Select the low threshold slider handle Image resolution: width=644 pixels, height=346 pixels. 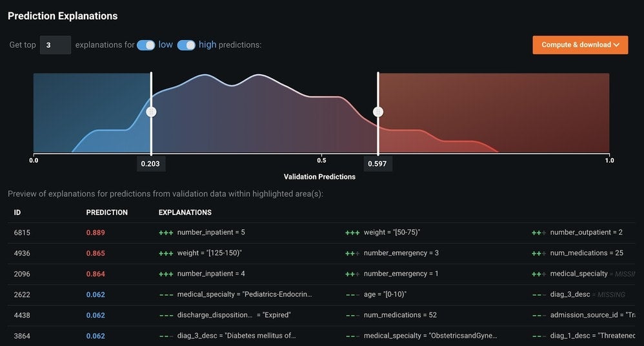151,112
